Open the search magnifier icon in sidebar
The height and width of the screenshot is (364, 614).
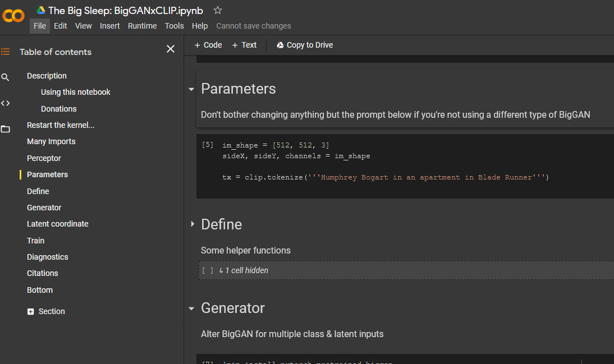point(5,77)
